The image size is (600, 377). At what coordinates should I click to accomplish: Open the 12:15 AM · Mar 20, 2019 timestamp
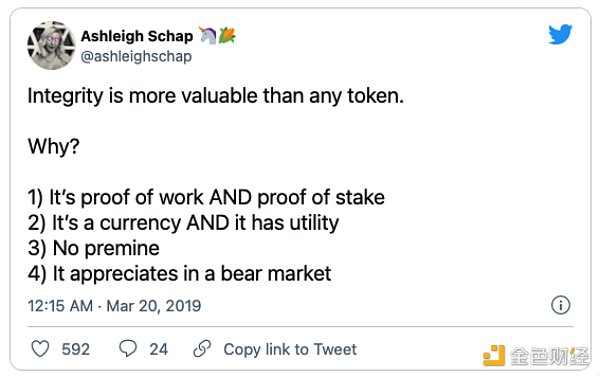[x=114, y=306]
